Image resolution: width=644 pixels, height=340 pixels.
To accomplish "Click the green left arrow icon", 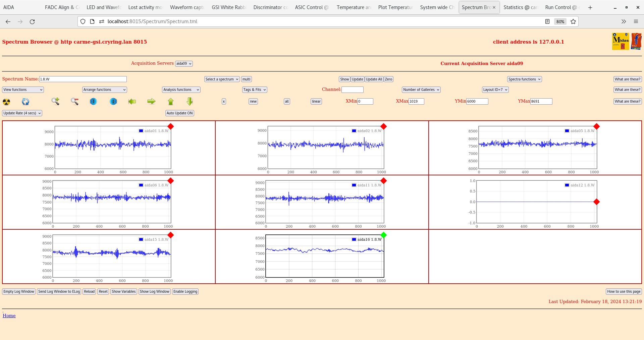I will point(132,101).
